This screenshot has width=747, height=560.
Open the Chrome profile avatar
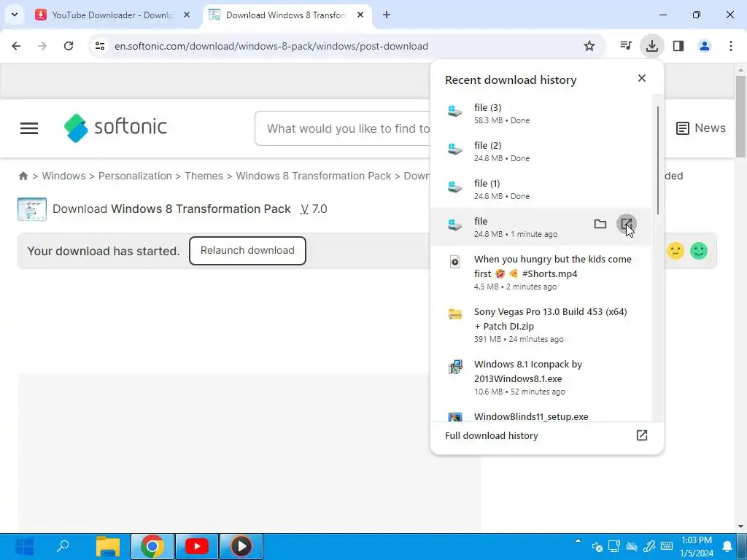tap(705, 46)
